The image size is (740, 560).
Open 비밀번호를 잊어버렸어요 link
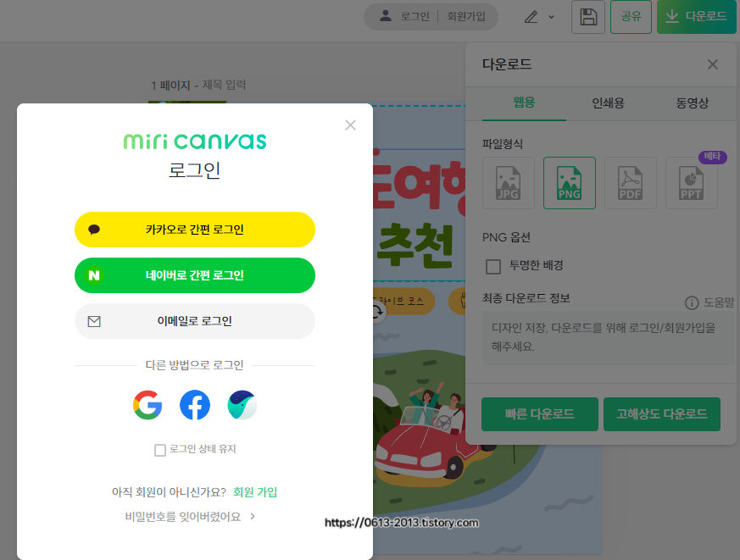point(183,517)
